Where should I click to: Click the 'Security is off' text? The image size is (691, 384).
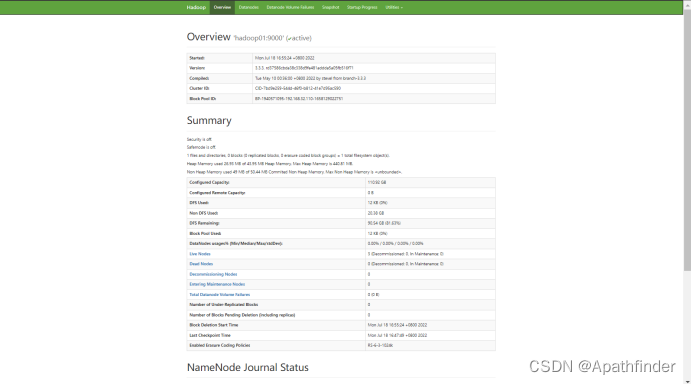point(199,139)
